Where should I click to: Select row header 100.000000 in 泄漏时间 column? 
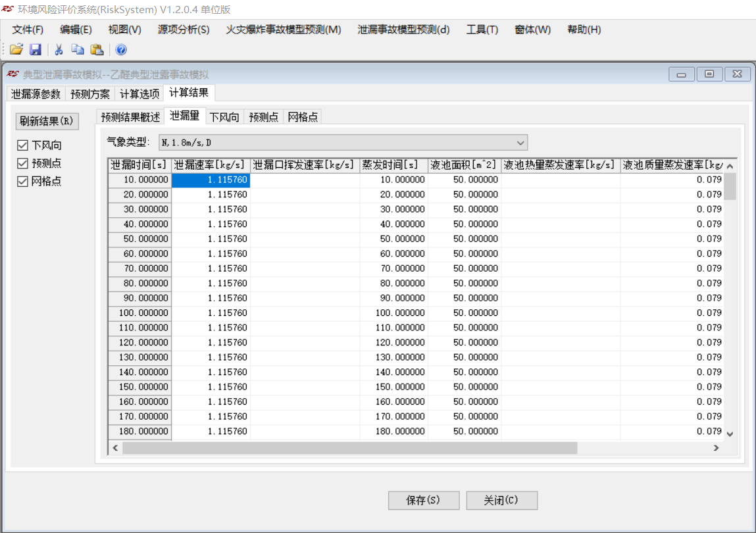point(140,313)
